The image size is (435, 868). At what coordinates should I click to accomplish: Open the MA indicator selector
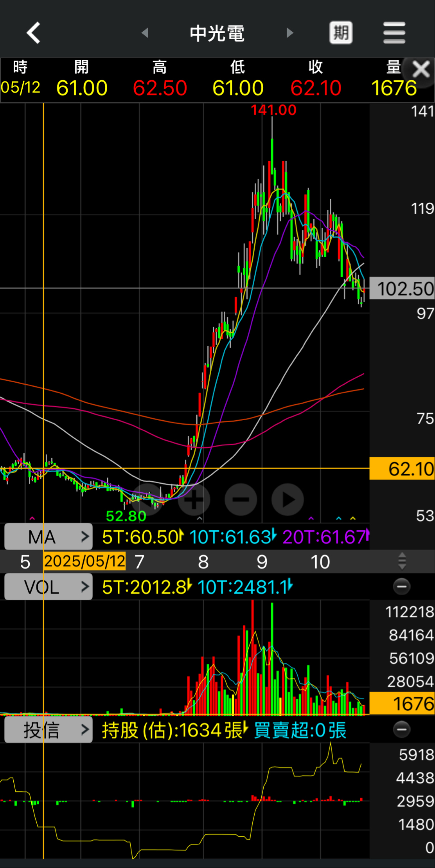(49, 537)
